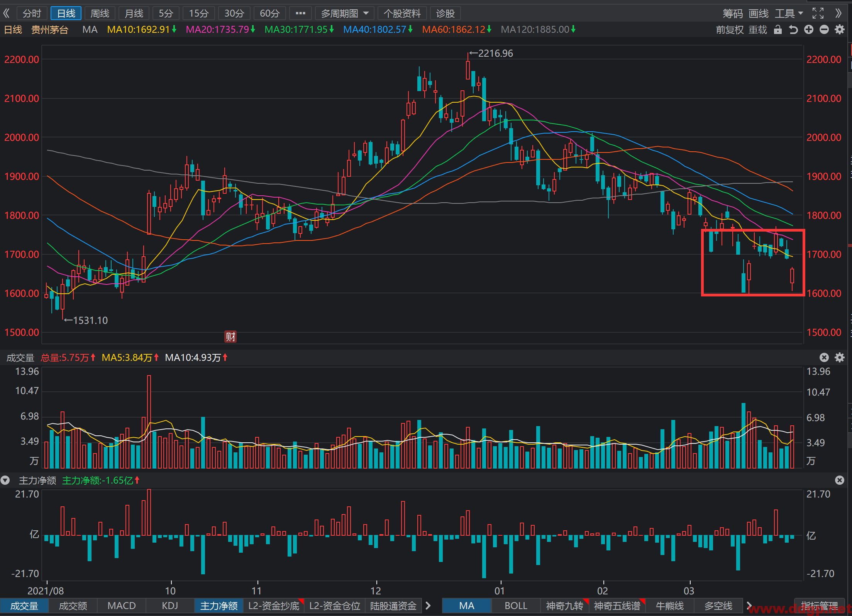This screenshot has height=616, width=852.
Task: Select 成交量 indicator tab
Action: [24, 606]
